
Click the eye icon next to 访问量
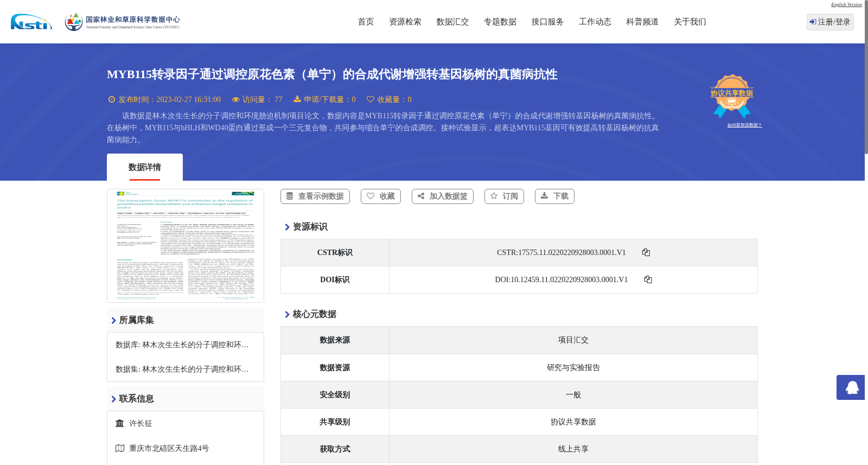235,99
